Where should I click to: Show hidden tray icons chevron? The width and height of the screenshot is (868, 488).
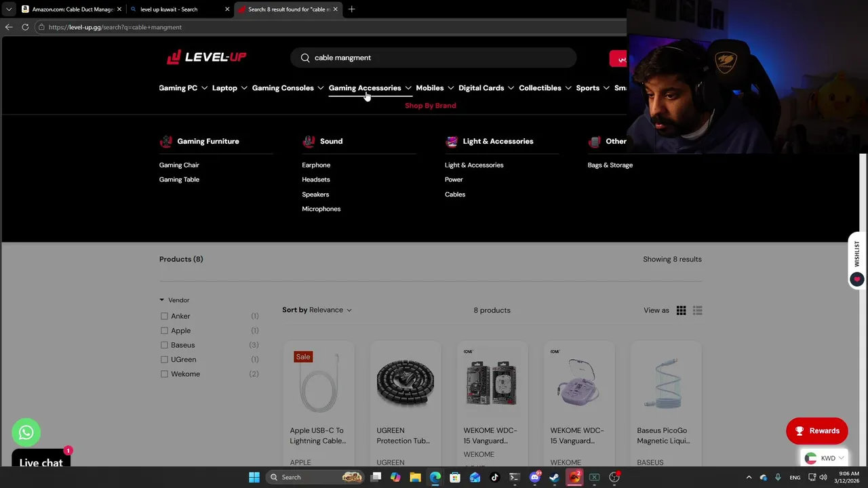[x=749, y=477]
